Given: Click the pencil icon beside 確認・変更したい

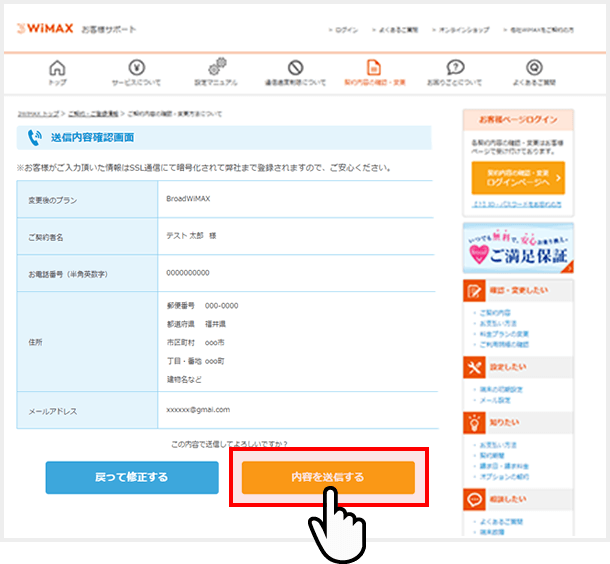Looking at the screenshot, I should (x=475, y=291).
